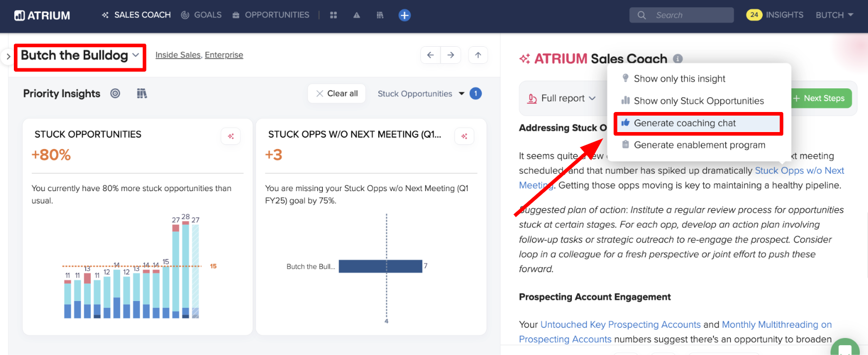Viewport: 868px width, 355px height.
Task: Click the library icon beside Priority Insights
Action: 142,94
